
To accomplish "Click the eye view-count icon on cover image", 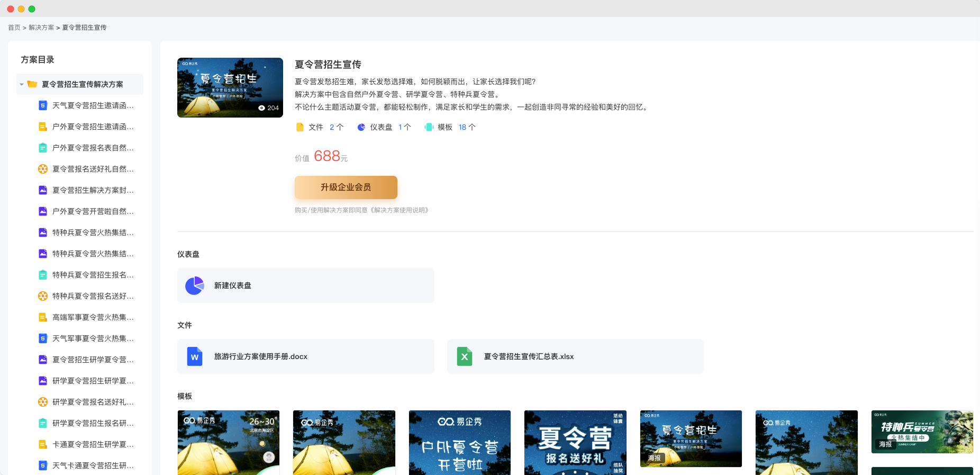I will click(x=261, y=108).
